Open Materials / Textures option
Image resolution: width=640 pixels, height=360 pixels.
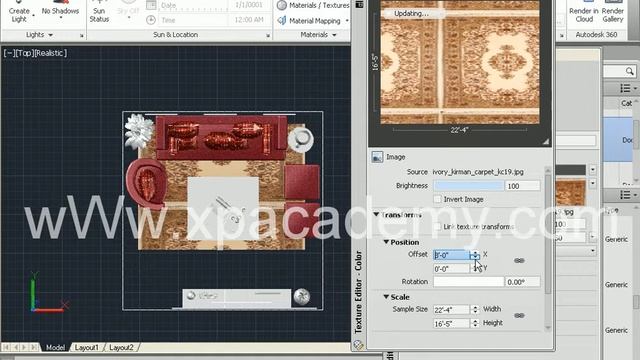tap(313, 5)
